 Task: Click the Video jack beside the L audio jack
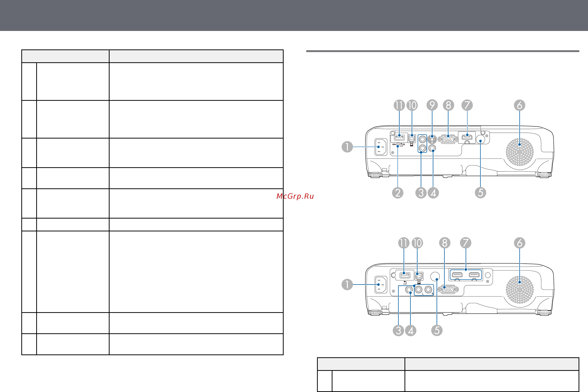pos(409,290)
